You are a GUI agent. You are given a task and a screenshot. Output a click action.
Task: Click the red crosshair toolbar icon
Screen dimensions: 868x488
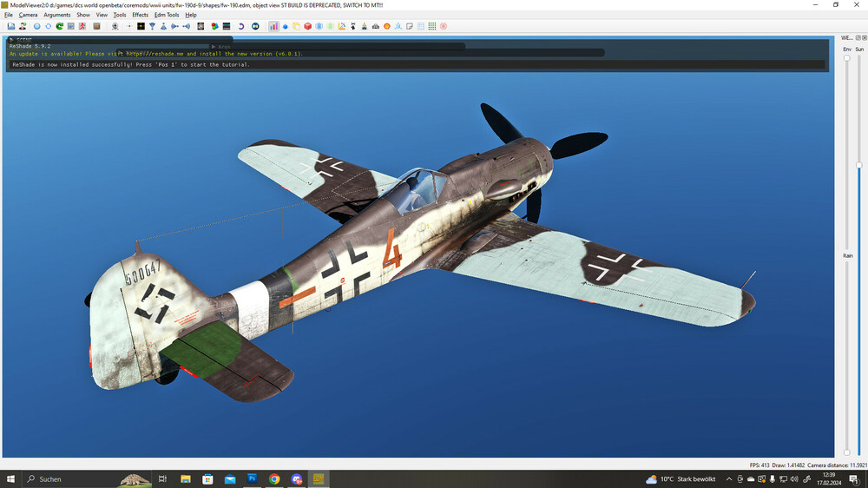pyautogui.click(x=129, y=26)
